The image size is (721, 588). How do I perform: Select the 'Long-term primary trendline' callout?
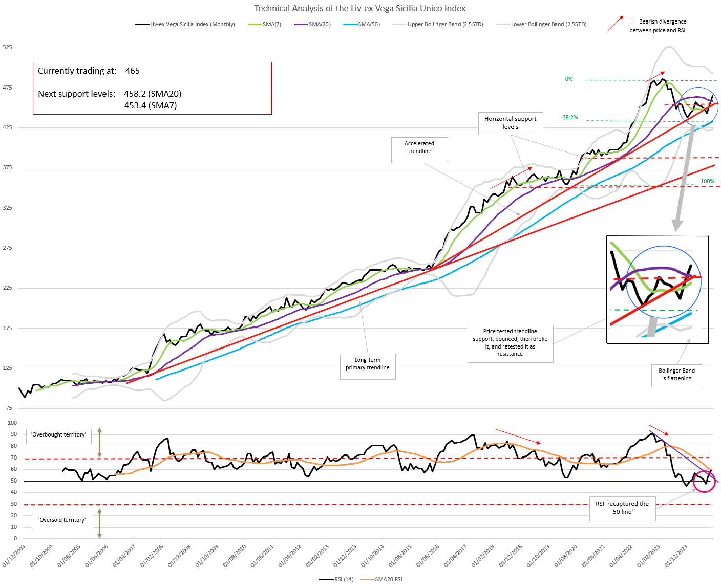point(368,366)
